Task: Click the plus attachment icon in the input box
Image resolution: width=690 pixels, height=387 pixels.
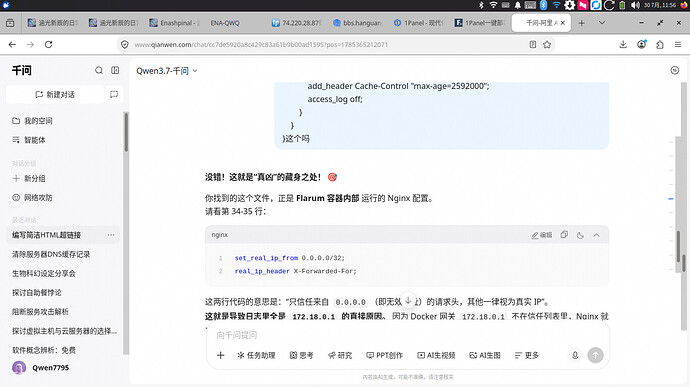Action: (220, 355)
